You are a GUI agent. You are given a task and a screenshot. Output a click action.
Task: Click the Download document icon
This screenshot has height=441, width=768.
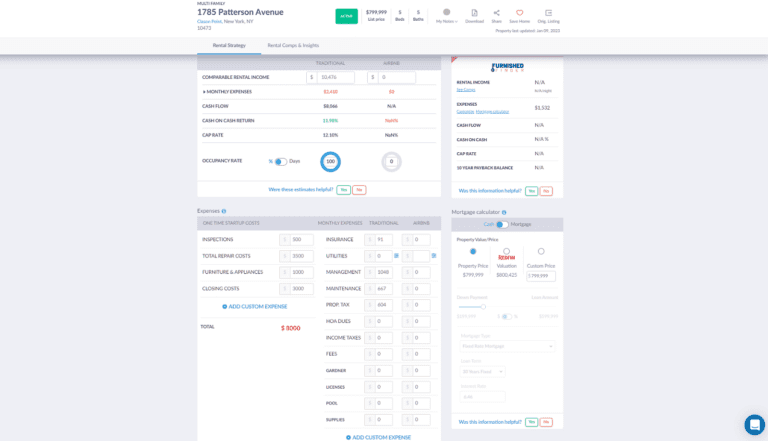[474, 13]
